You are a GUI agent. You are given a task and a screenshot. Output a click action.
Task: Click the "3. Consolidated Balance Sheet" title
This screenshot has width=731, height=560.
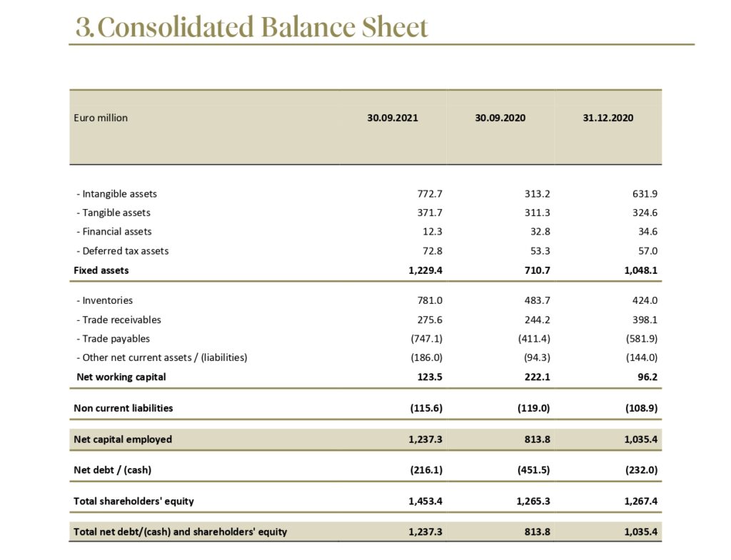coord(252,27)
